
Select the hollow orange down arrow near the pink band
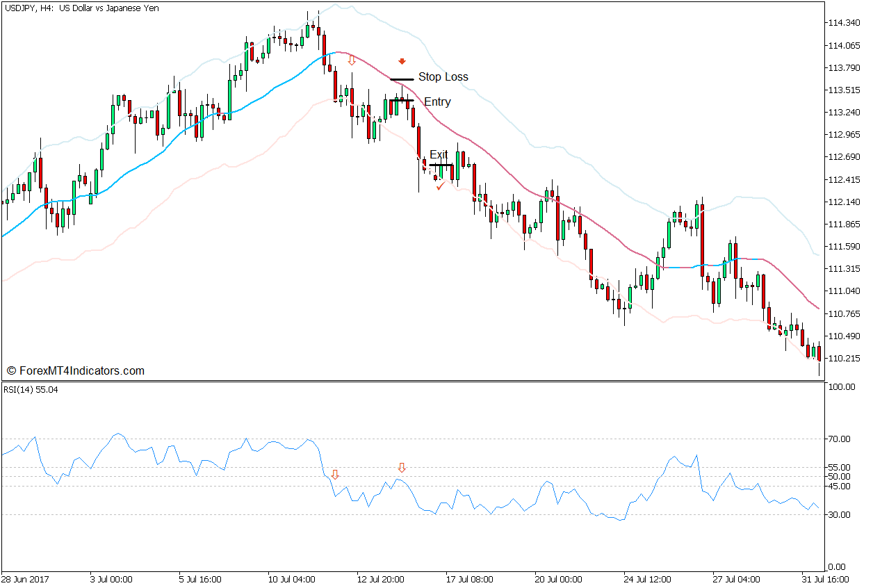coord(351,62)
